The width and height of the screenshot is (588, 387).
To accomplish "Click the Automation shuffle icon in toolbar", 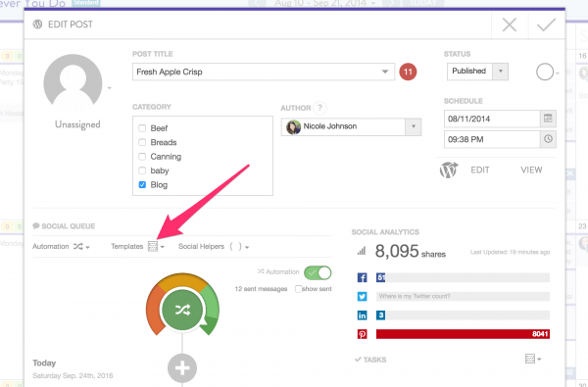I will [x=78, y=246].
